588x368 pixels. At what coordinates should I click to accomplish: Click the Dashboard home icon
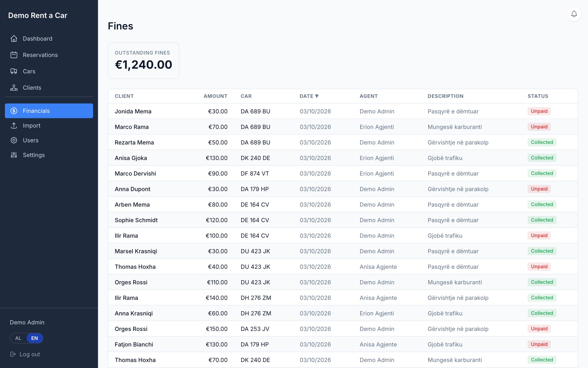click(x=14, y=39)
